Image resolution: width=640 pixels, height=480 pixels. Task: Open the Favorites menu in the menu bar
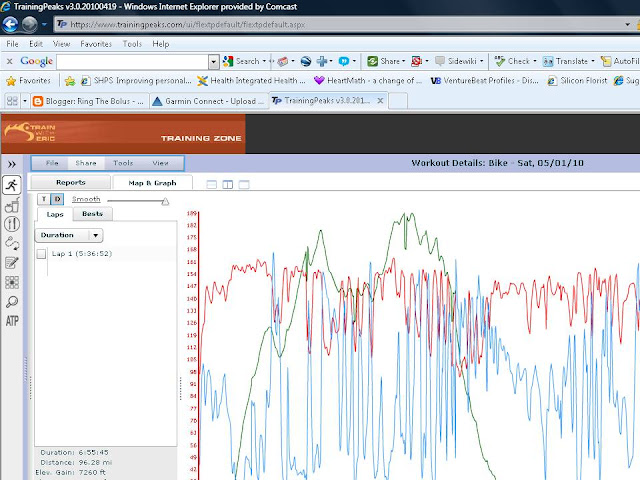point(96,44)
